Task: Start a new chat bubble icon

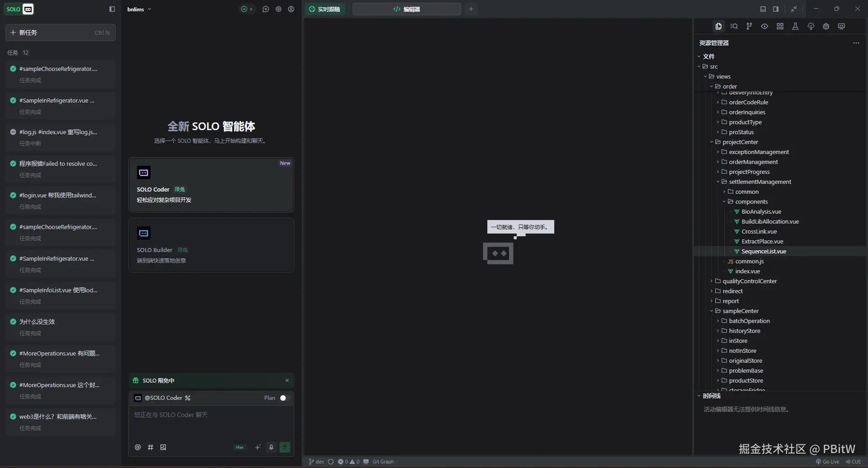Action: pyautogui.click(x=266, y=9)
